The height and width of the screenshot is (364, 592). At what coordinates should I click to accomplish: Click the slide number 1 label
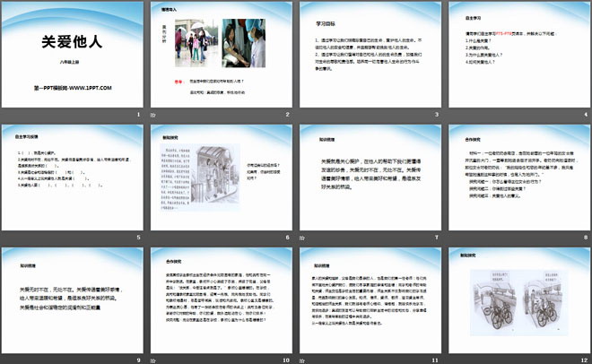[137, 117]
